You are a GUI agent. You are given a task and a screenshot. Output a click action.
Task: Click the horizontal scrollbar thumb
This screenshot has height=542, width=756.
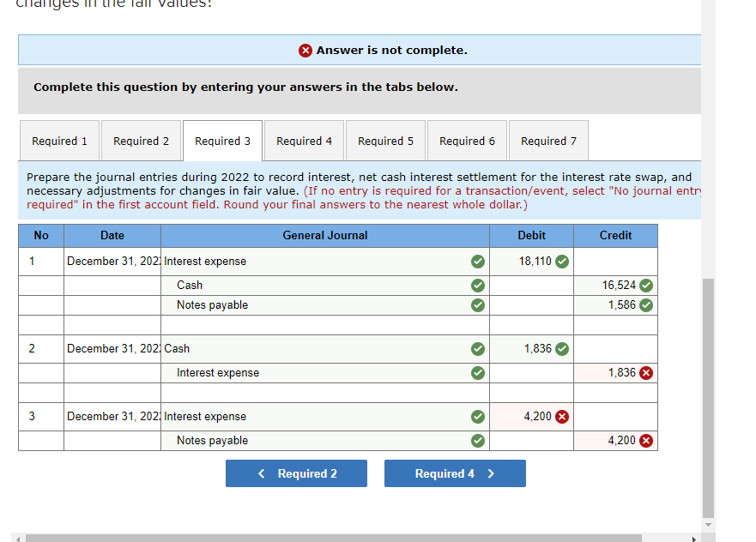(334, 539)
